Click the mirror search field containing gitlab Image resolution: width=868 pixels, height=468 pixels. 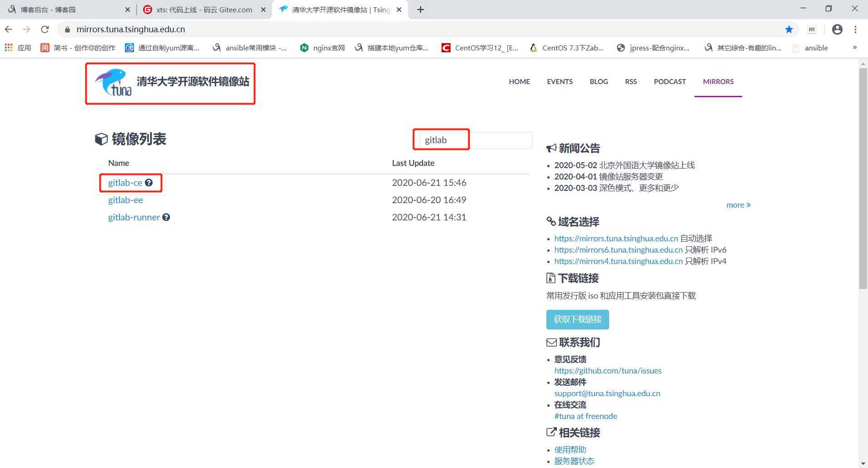pyautogui.click(x=476, y=140)
